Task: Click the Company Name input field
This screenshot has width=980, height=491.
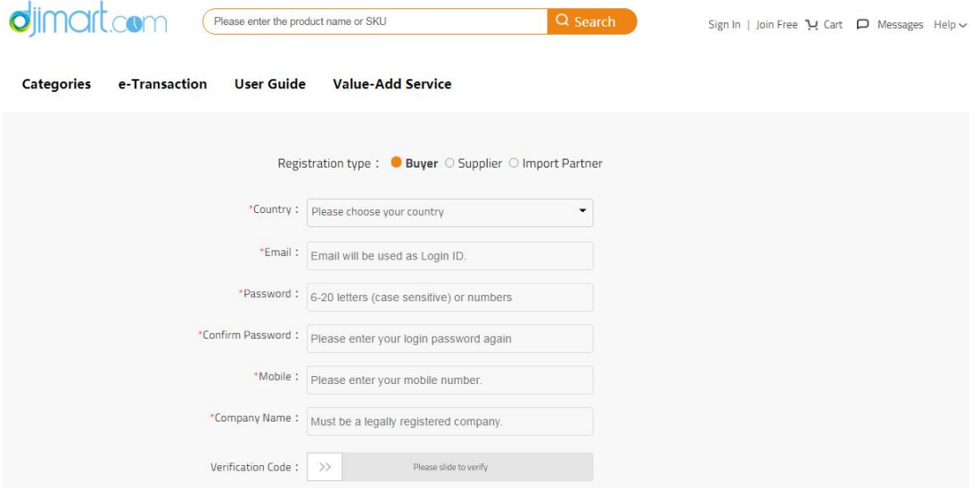Action: click(450, 421)
